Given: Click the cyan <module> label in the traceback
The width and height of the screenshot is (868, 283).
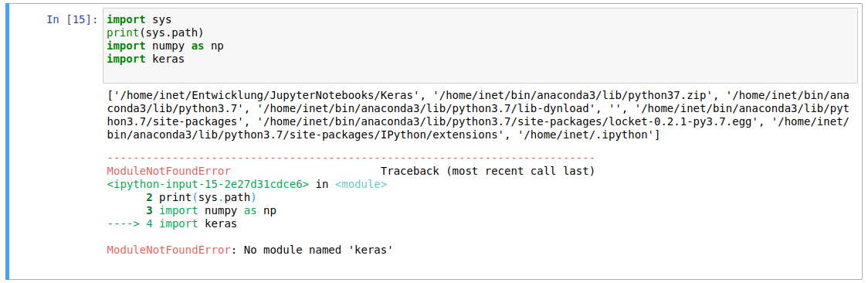Looking at the screenshot, I should coord(361,185).
